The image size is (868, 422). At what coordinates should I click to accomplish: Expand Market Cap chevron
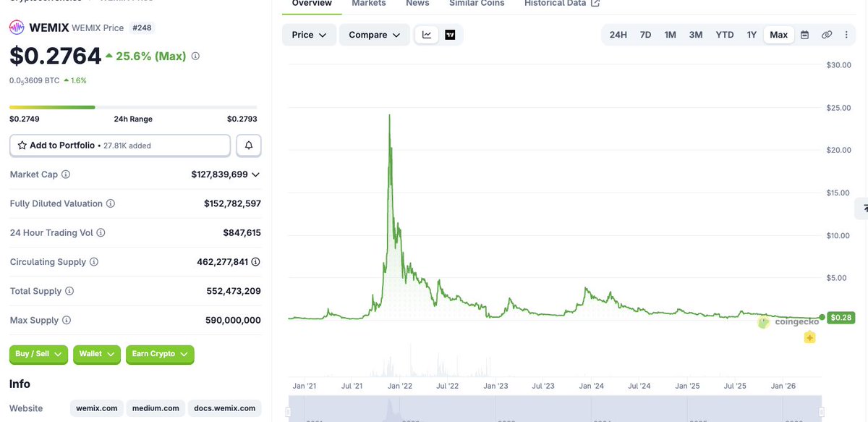pyautogui.click(x=255, y=174)
